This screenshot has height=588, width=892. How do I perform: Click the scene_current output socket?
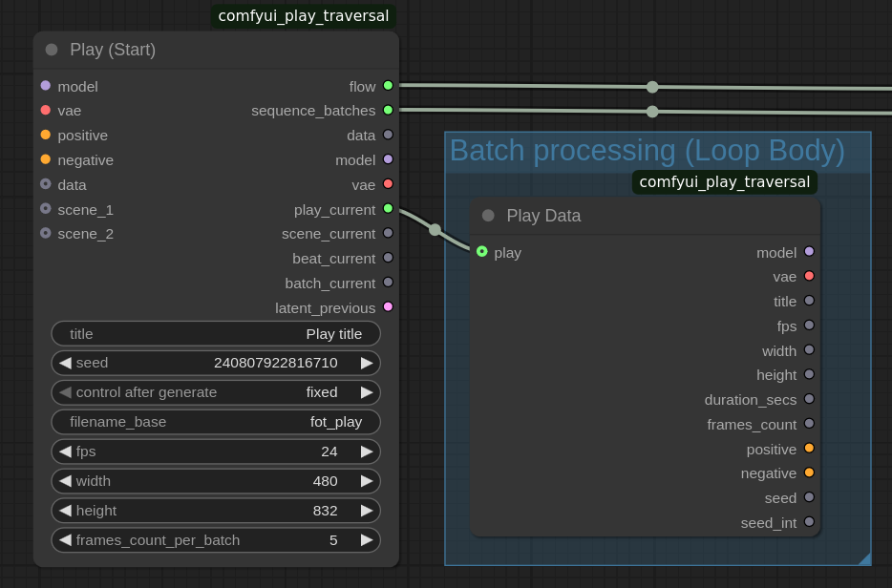click(388, 233)
